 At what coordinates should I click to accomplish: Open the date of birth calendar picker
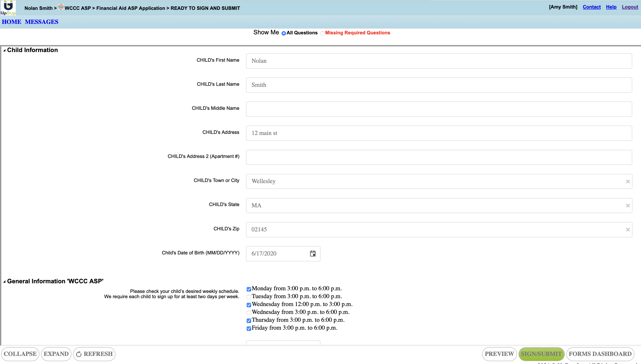click(313, 254)
